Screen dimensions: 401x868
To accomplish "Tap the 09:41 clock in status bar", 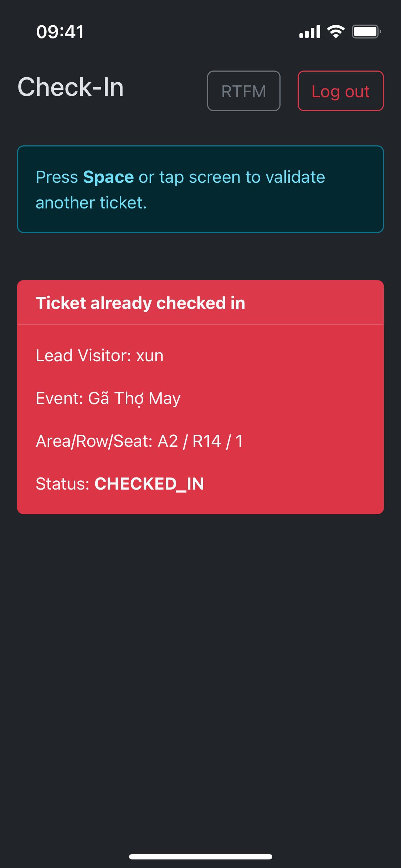I will pos(60,32).
